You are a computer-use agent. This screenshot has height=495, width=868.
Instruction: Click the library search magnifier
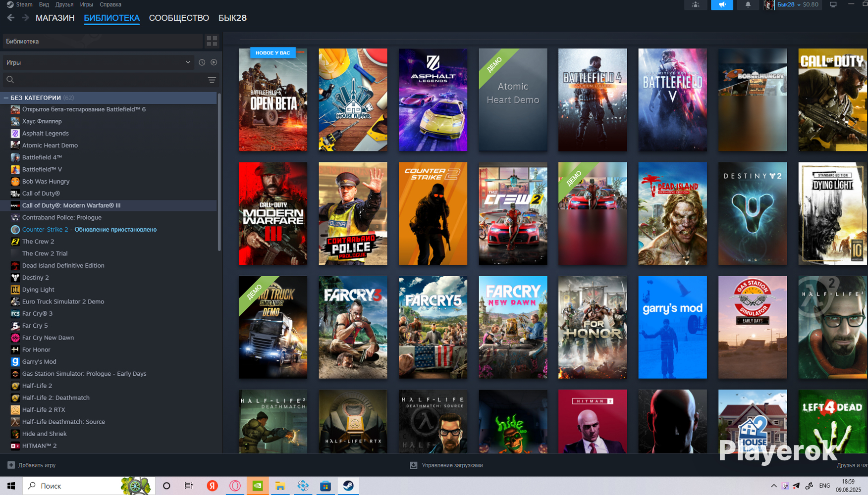click(10, 80)
